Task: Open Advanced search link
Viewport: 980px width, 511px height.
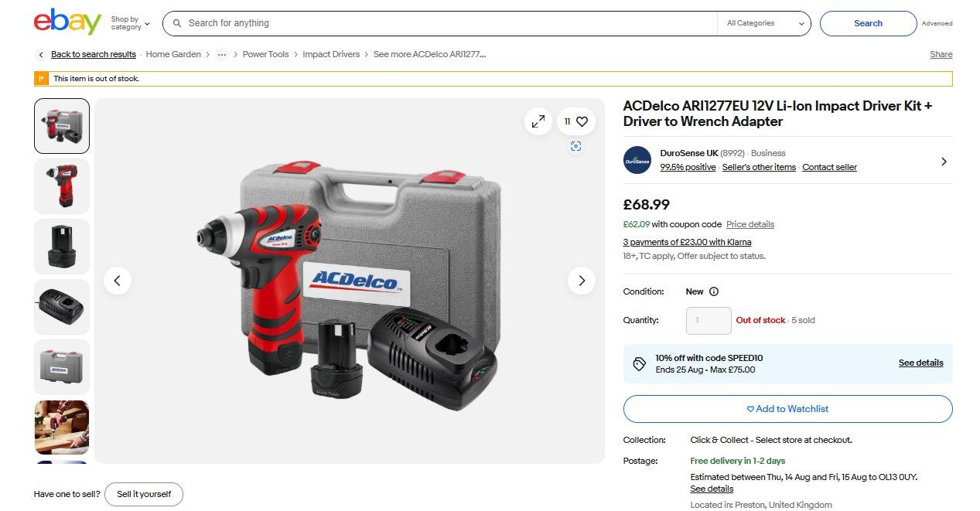Action: click(937, 23)
